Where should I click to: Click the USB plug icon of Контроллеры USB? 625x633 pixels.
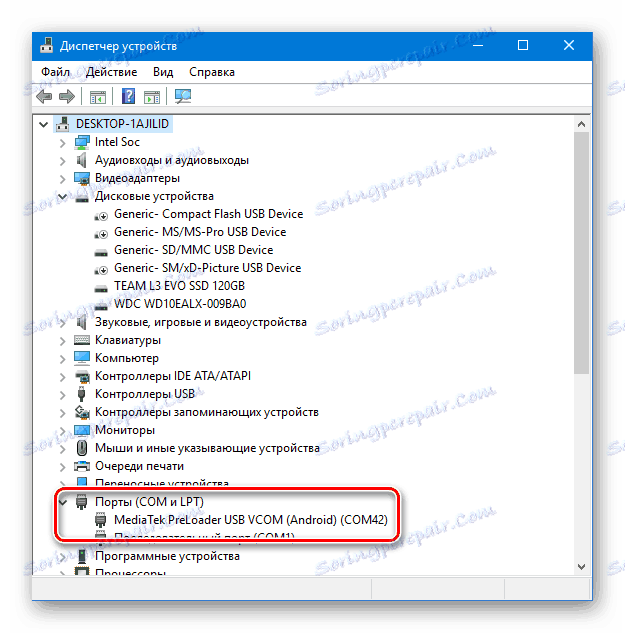pos(82,394)
